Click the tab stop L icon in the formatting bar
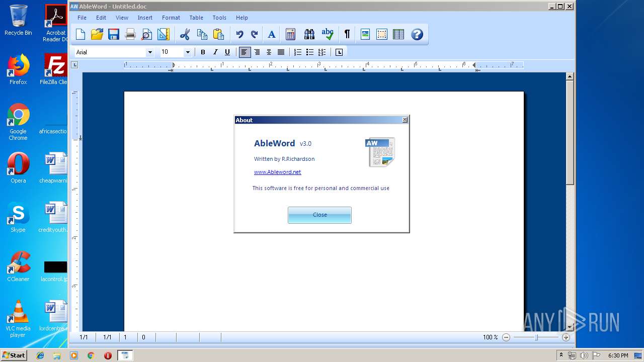The width and height of the screenshot is (644, 362). [x=339, y=52]
